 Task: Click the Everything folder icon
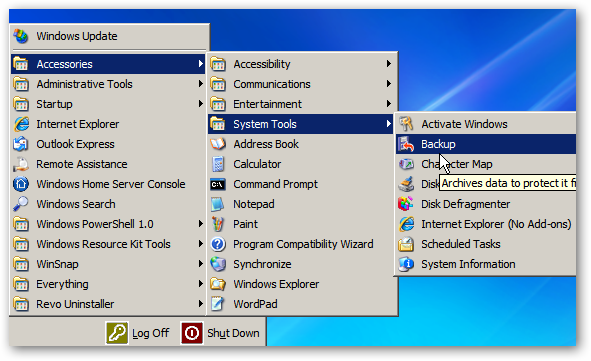21,284
